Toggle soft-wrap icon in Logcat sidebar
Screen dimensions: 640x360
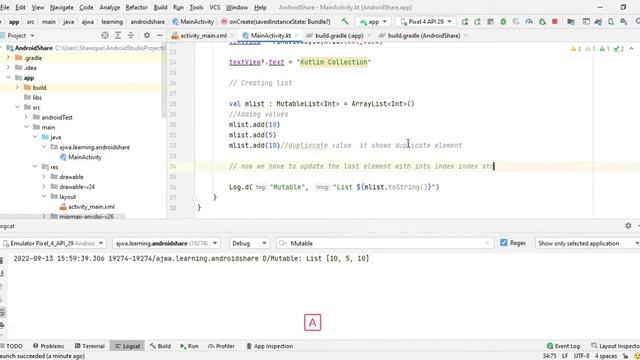(2, 313)
